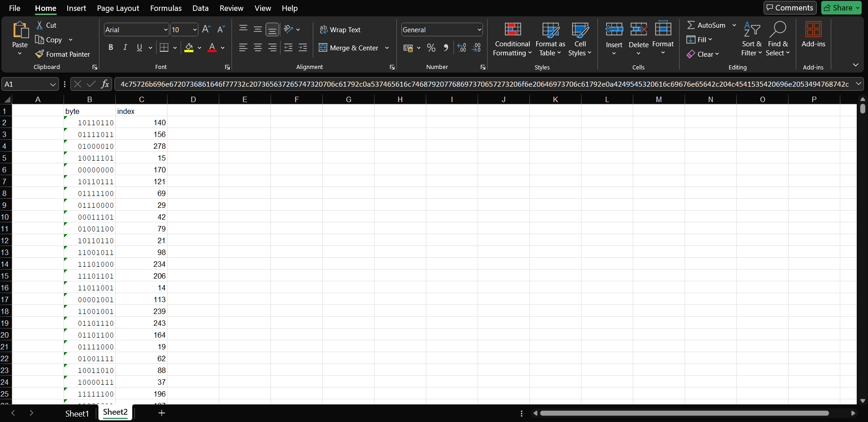Toggle Wrap Text on selected cell
The width and height of the screenshot is (868, 422).
[340, 29]
